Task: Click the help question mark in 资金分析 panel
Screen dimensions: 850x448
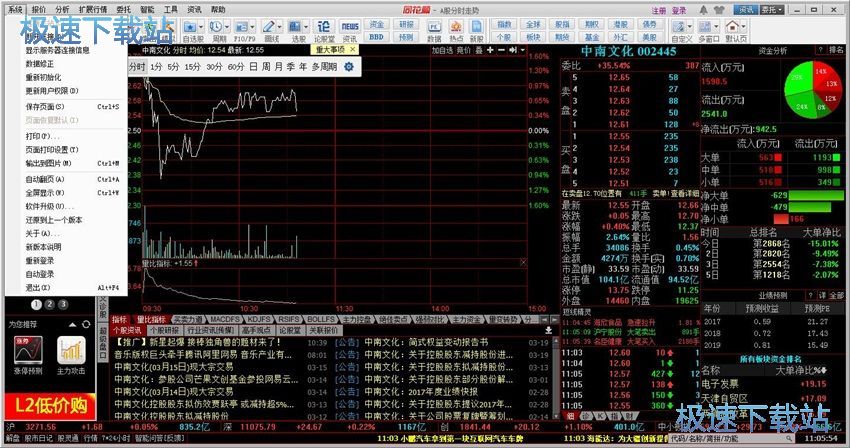Action: pyautogui.click(x=821, y=50)
